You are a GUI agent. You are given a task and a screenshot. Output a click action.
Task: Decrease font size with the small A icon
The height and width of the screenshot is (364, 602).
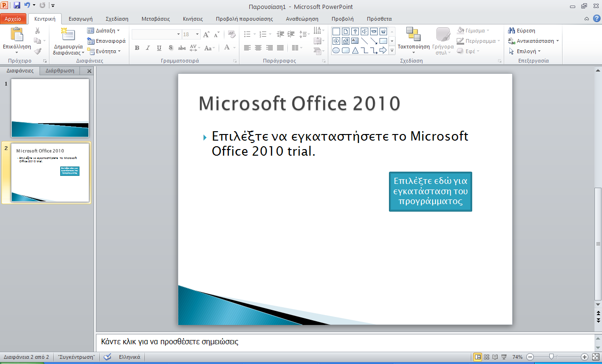pos(216,34)
